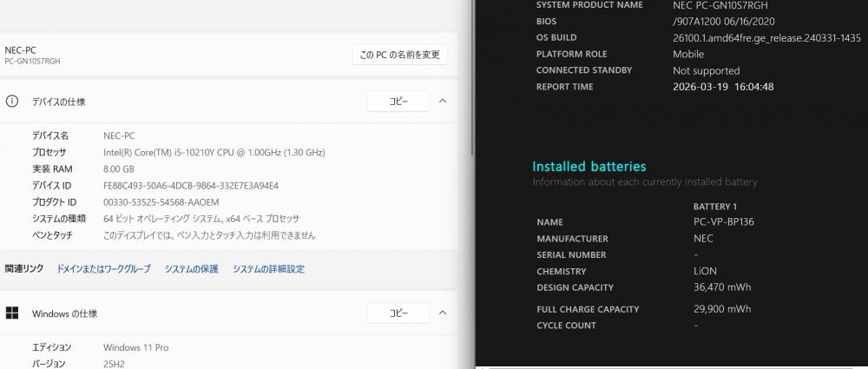This screenshot has height=369, width=868.
Task: Open システムの保護 link
Action: [192, 268]
